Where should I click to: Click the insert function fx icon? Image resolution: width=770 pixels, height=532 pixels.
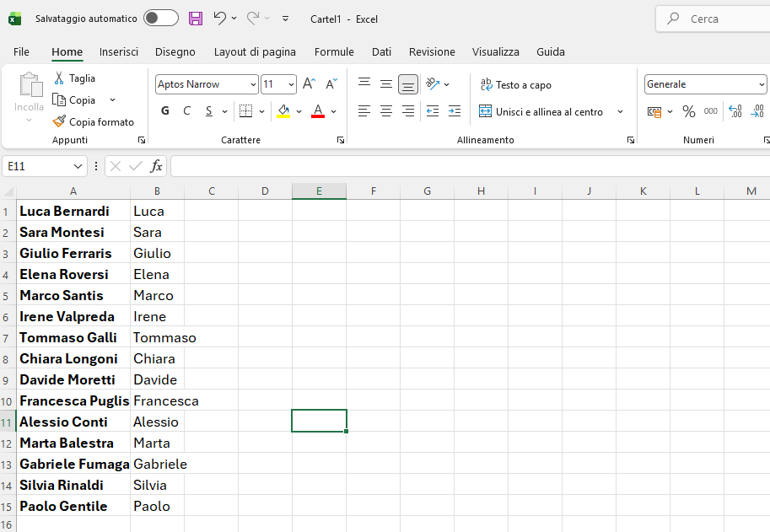click(156, 166)
